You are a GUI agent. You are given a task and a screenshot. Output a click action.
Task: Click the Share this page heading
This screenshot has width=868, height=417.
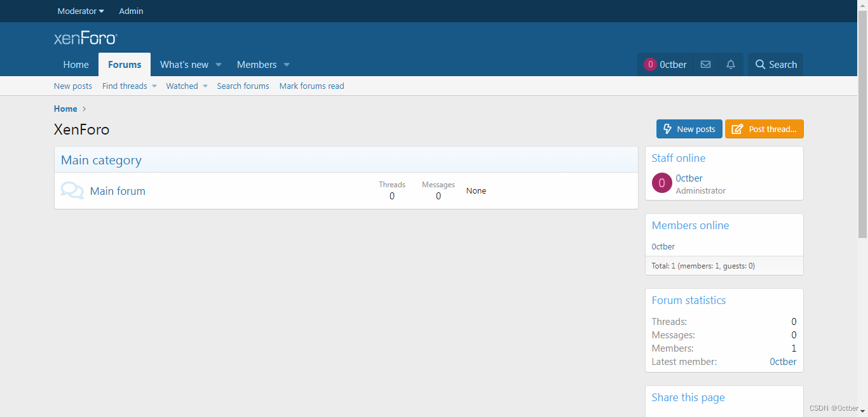(x=688, y=397)
